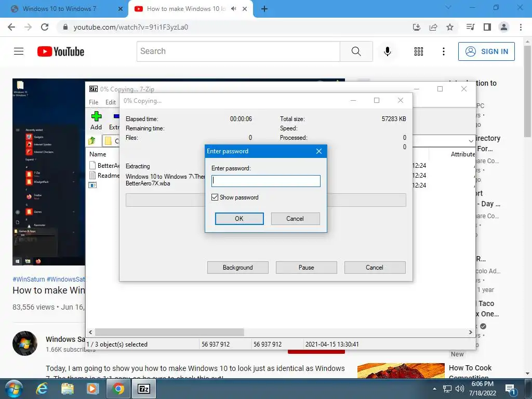Expand the 7-Zip address path dropdown
This screenshot has width=532, height=399.
tap(471, 140)
